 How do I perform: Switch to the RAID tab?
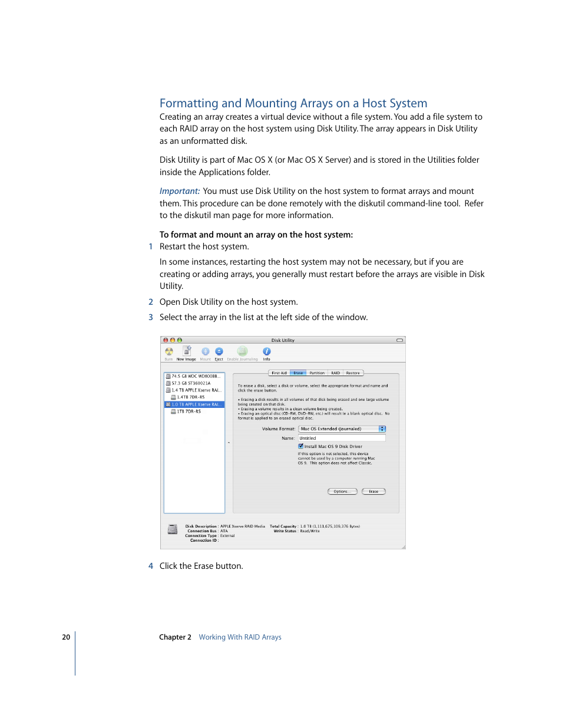coord(335,373)
